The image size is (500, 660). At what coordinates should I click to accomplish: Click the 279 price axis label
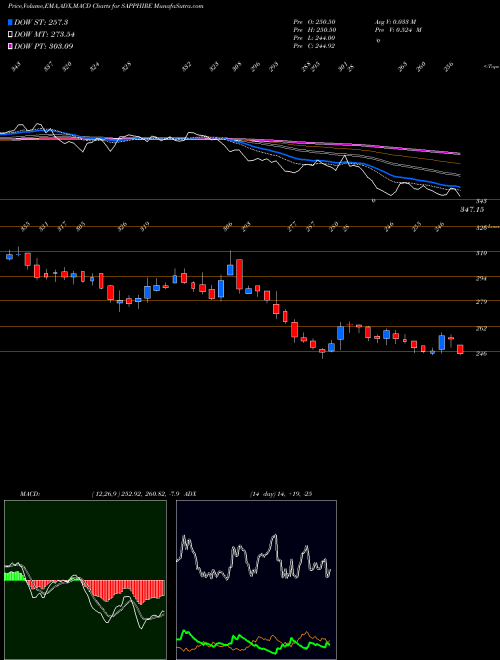tap(481, 302)
